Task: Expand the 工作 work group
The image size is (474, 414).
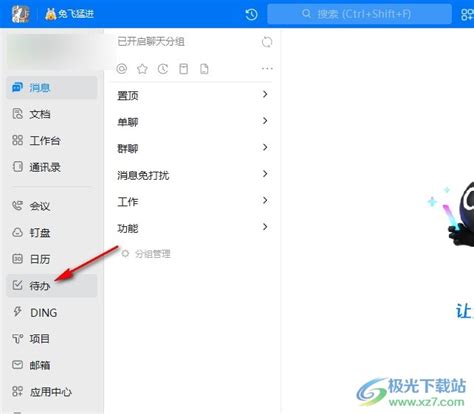Action: [x=192, y=201]
